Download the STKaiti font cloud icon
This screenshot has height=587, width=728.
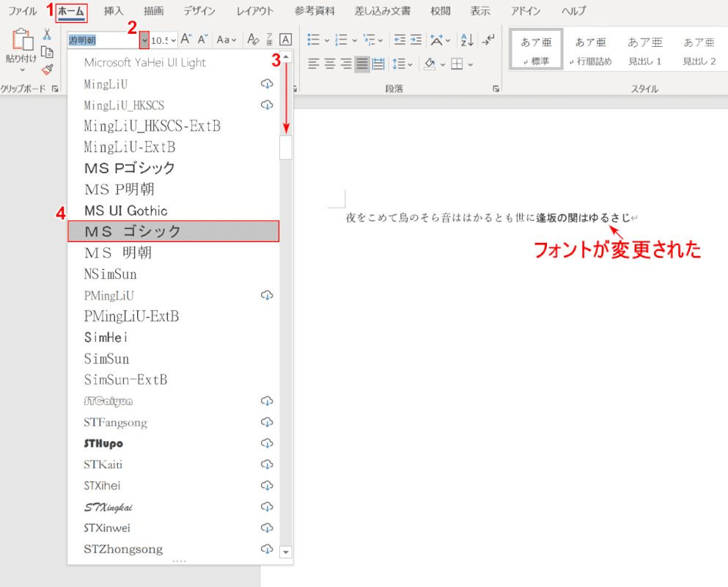[x=267, y=464]
